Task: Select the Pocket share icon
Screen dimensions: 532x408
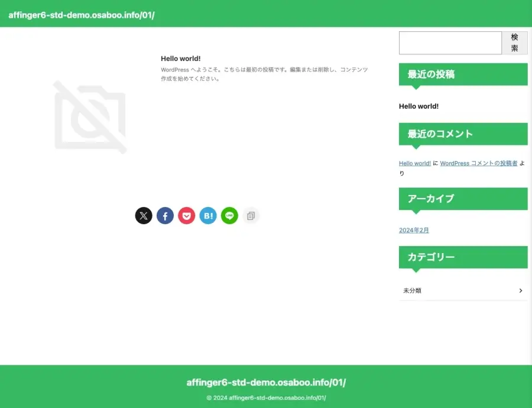Action: [x=187, y=215]
